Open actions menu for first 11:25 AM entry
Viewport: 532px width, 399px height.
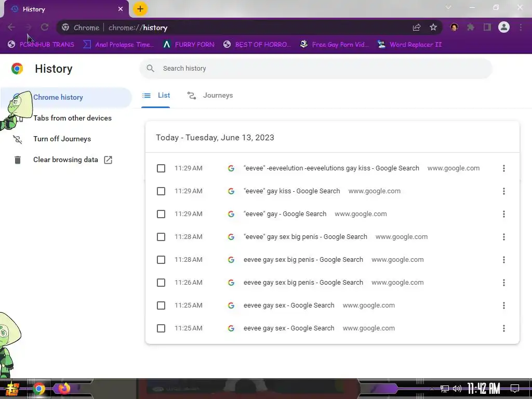[x=504, y=305]
